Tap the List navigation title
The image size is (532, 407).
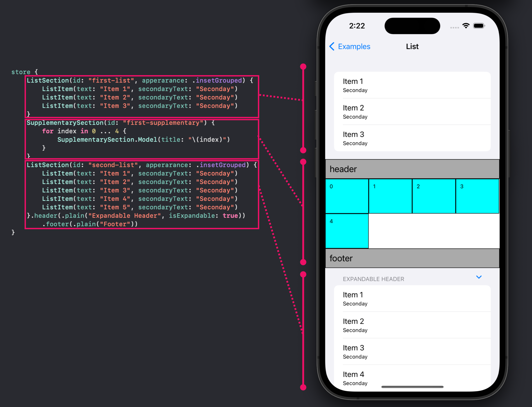click(412, 46)
